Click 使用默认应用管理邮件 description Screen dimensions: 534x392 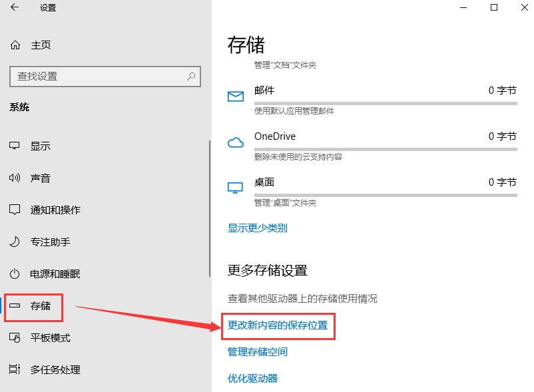click(294, 111)
